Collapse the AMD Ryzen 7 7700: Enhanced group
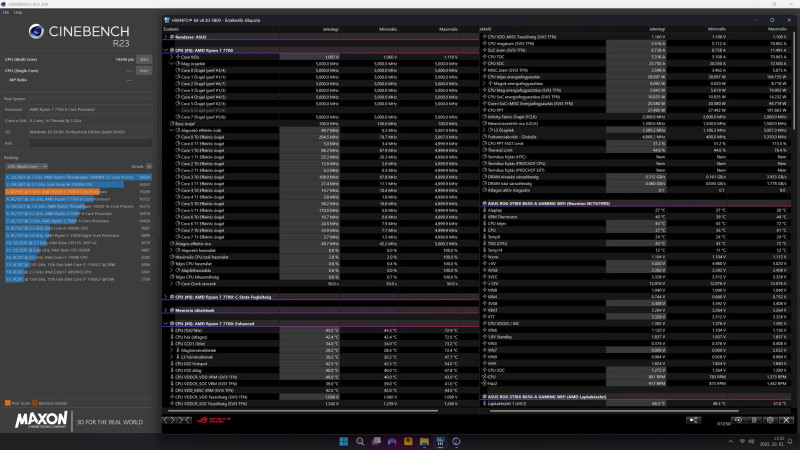Screen dimensions: 800x450 (x=165, y=323)
